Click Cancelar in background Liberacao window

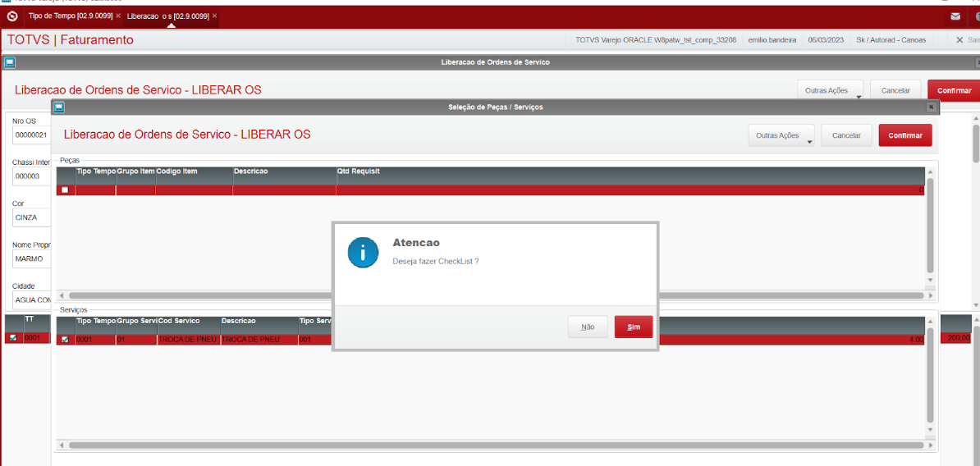point(895,90)
